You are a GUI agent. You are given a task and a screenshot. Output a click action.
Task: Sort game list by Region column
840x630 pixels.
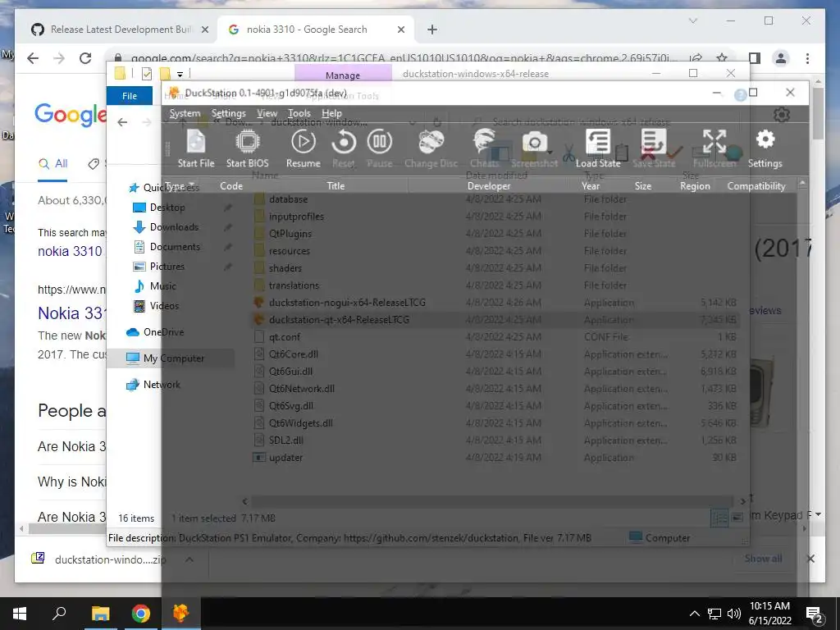click(695, 186)
